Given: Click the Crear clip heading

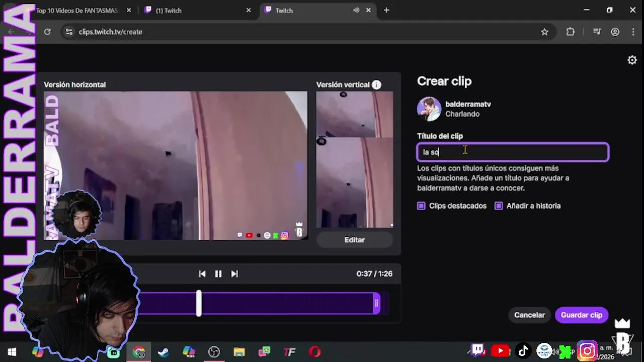Looking at the screenshot, I should (444, 81).
